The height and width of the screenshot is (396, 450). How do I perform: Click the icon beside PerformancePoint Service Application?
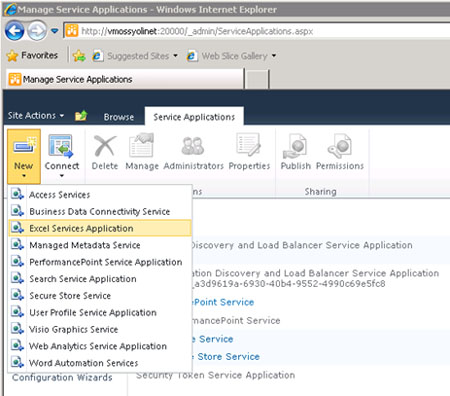pos(17,261)
